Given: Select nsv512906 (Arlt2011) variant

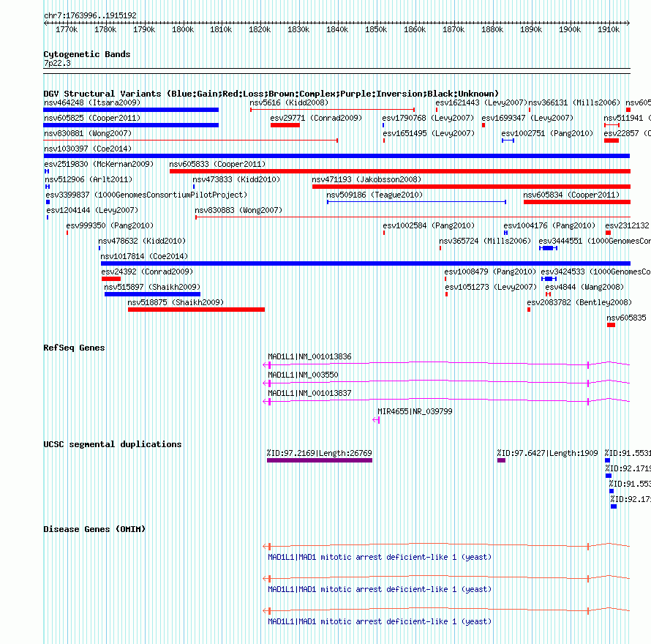Looking at the screenshot, I should (89, 179).
